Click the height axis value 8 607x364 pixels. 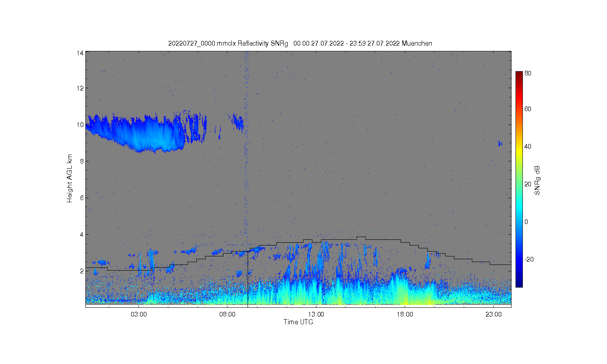[82, 161]
